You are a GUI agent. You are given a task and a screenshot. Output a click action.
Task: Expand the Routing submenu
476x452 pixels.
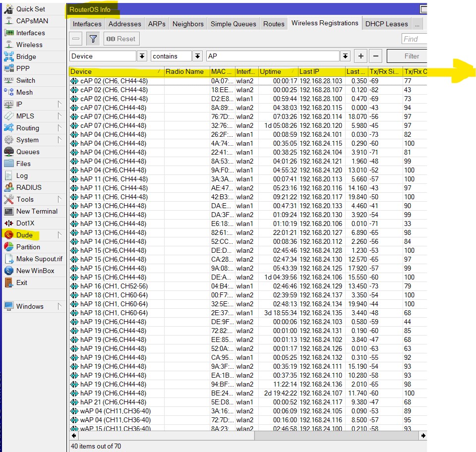[x=59, y=128]
